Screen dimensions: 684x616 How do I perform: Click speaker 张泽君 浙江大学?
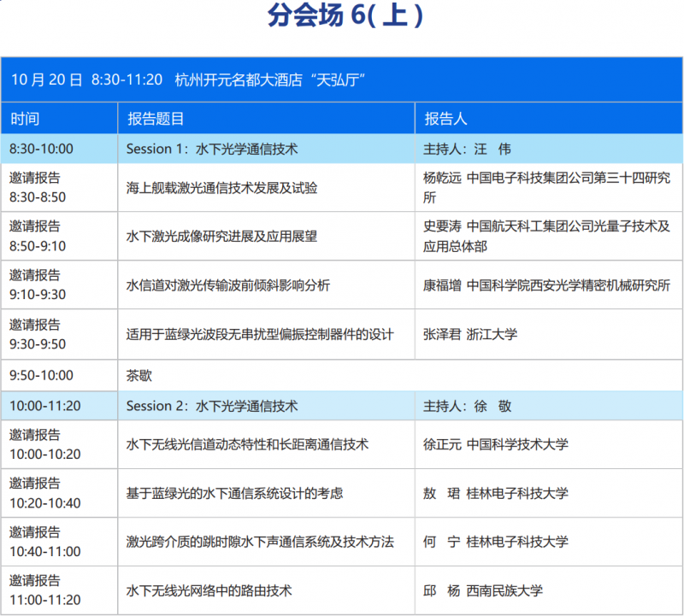click(470, 334)
